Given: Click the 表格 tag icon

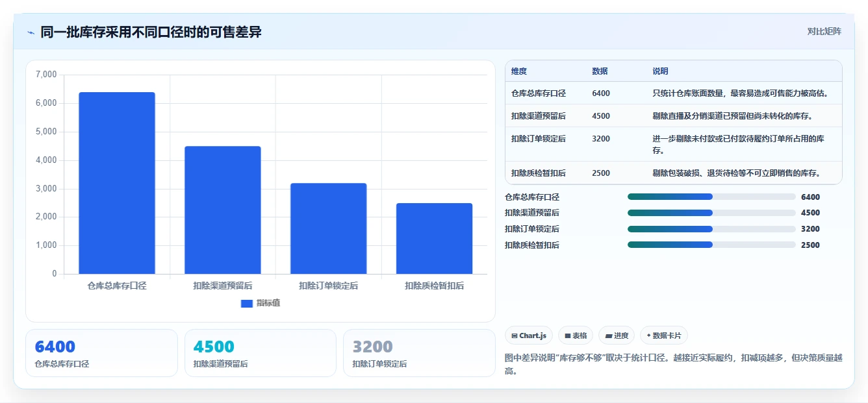Looking at the screenshot, I should [x=568, y=336].
